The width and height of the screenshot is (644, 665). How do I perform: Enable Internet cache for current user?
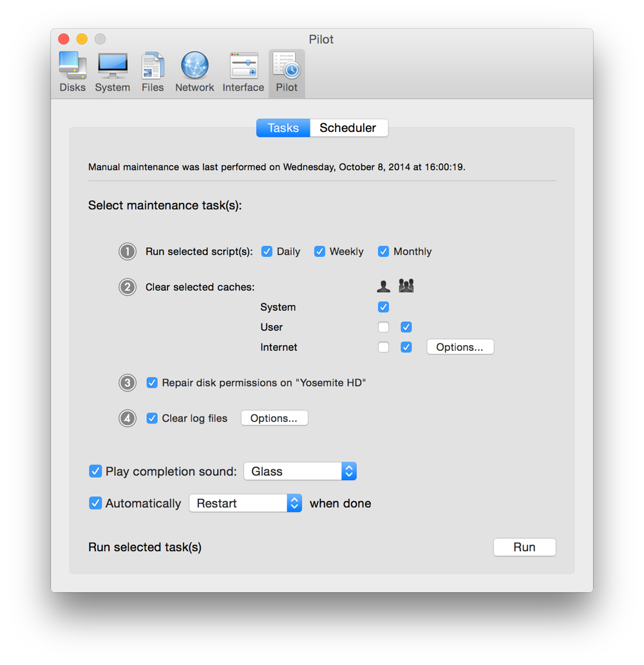384,347
